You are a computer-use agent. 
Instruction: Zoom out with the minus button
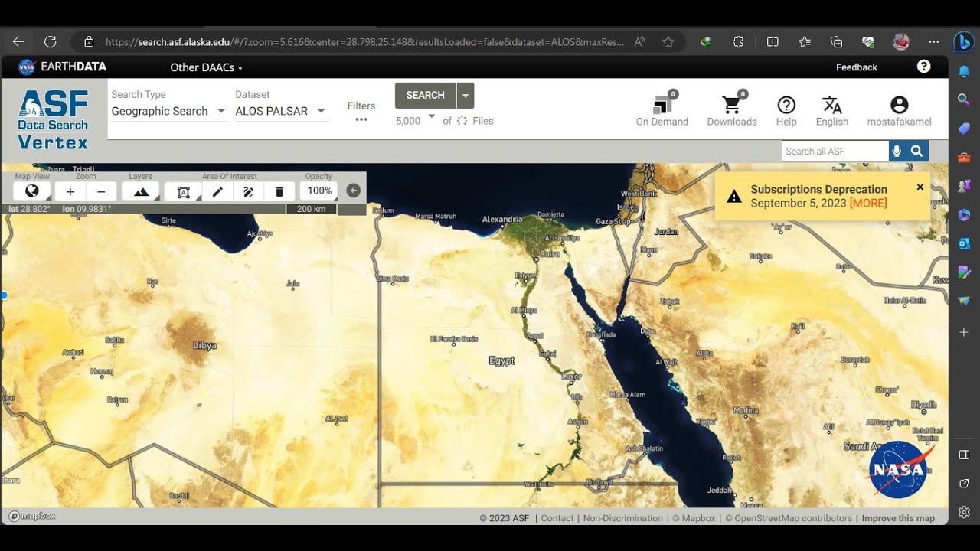pyautogui.click(x=101, y=191)
